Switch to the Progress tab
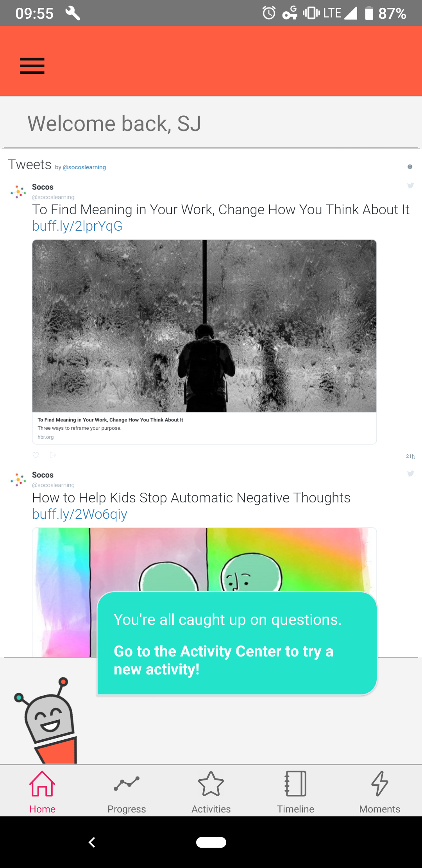The image size is (422, 868). tap(127, 791)
